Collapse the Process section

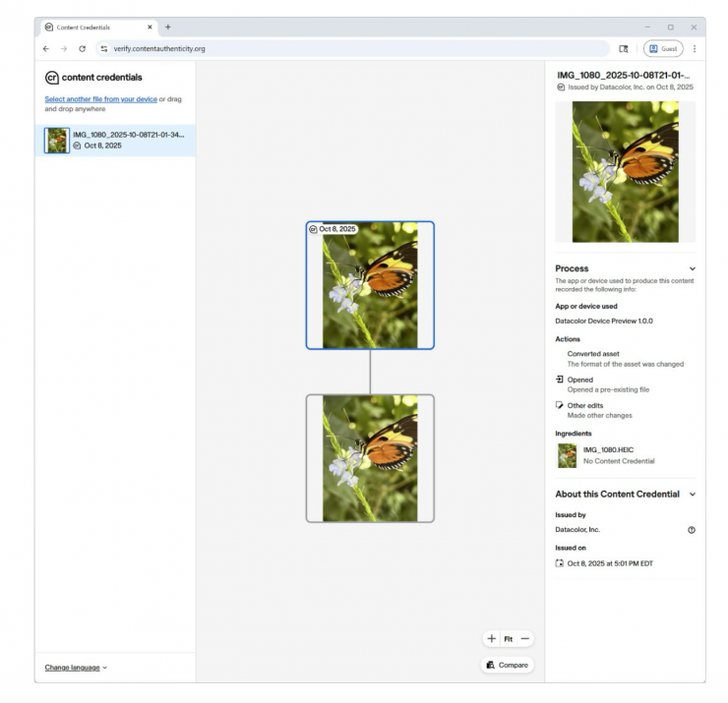692,268
